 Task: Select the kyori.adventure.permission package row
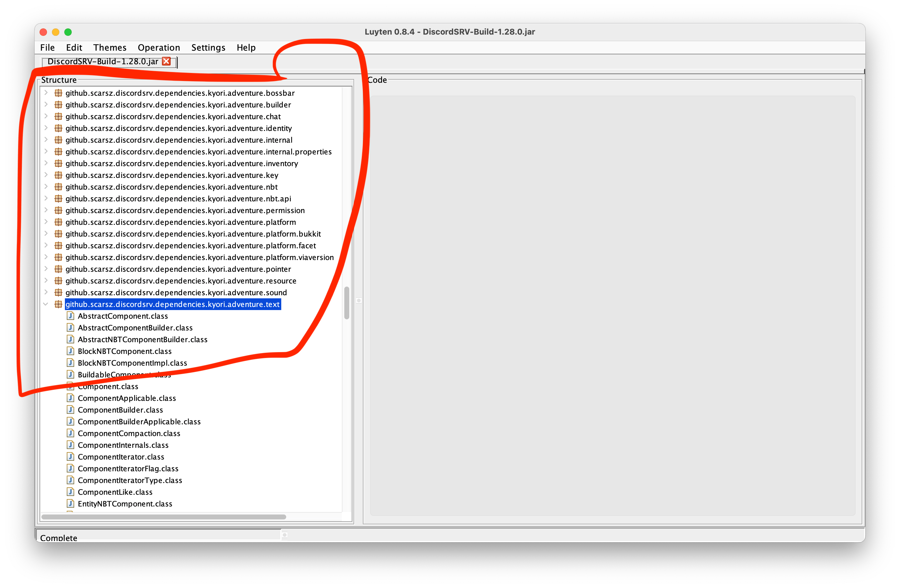pos(185,210)
